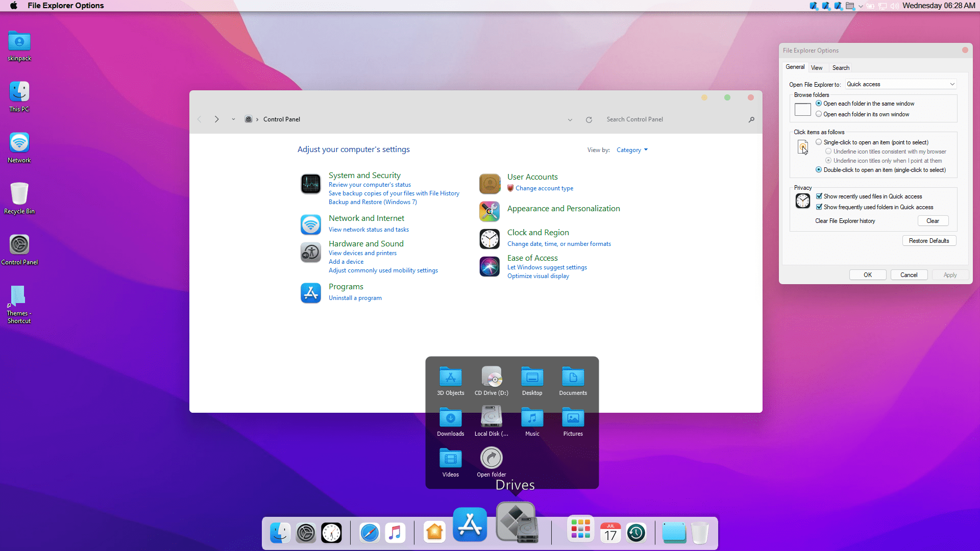Viewport: 980px width, 551px height.
Task: Toggle Show recently used files checkbox
Action: click(820, 196)
